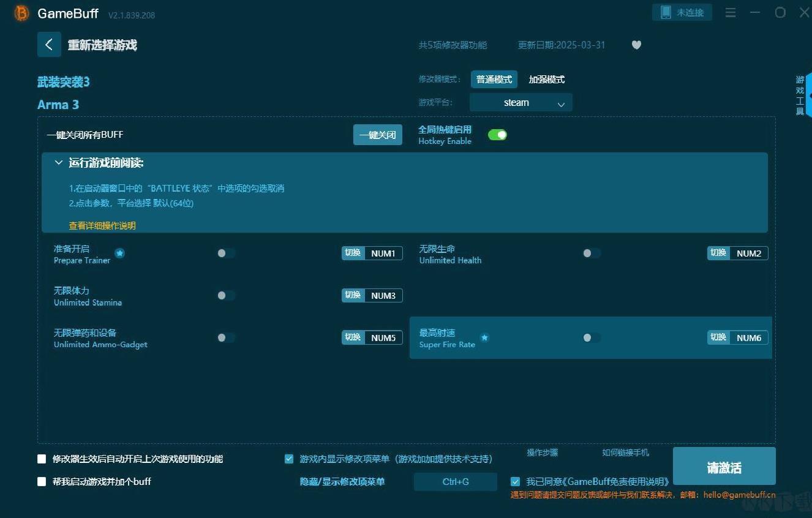Click the Unlimited Health label

pyautogui.click(x=450, y=260)
